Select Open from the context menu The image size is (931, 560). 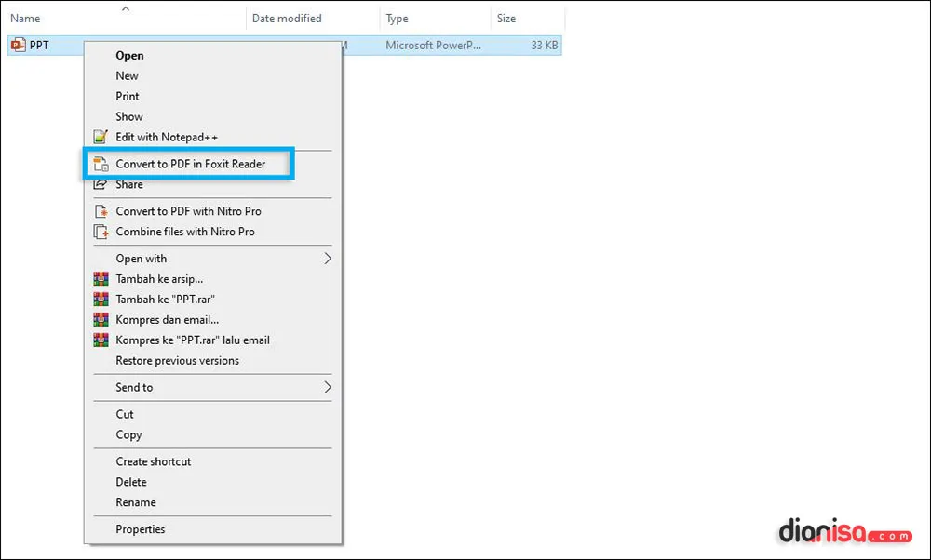(129, 55)
